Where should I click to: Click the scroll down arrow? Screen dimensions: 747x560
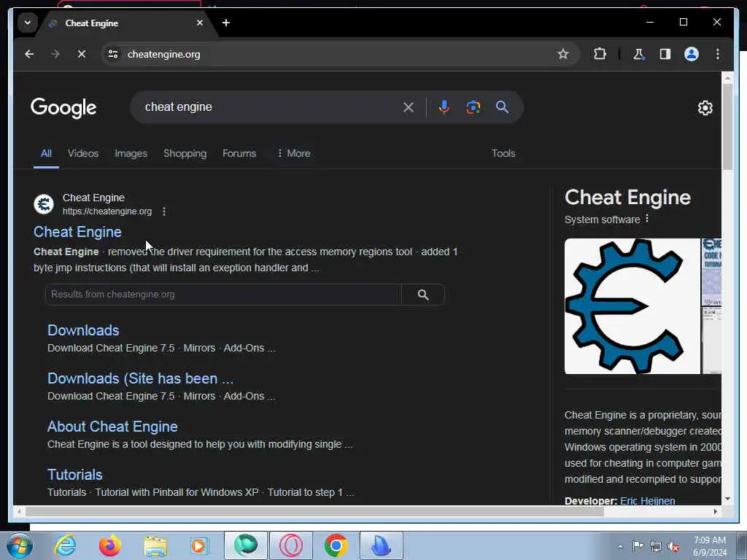click(727, 499)
